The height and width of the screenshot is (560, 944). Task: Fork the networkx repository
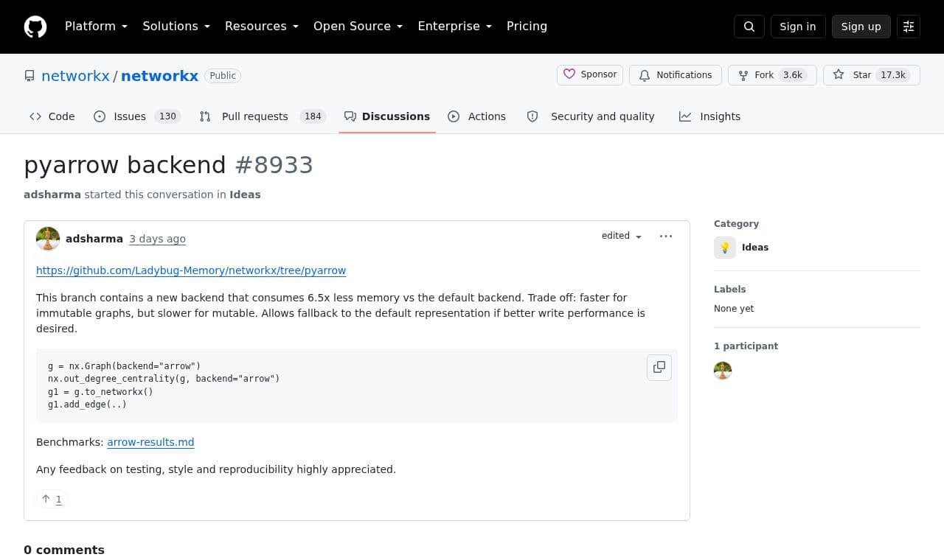click(x=772, y=75)
